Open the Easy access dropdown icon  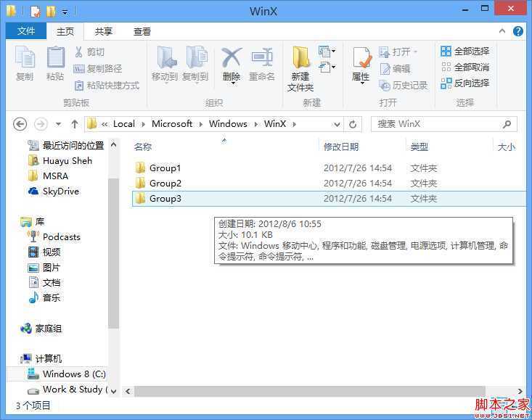[x=327, y=67]
